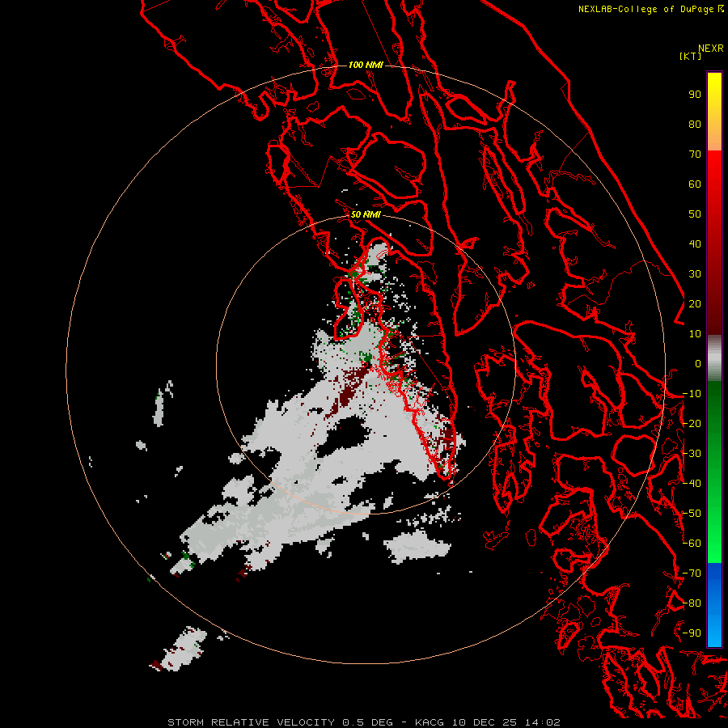Click the KACG 10 DEC 25 14:02 timestamp

point(488,722)
